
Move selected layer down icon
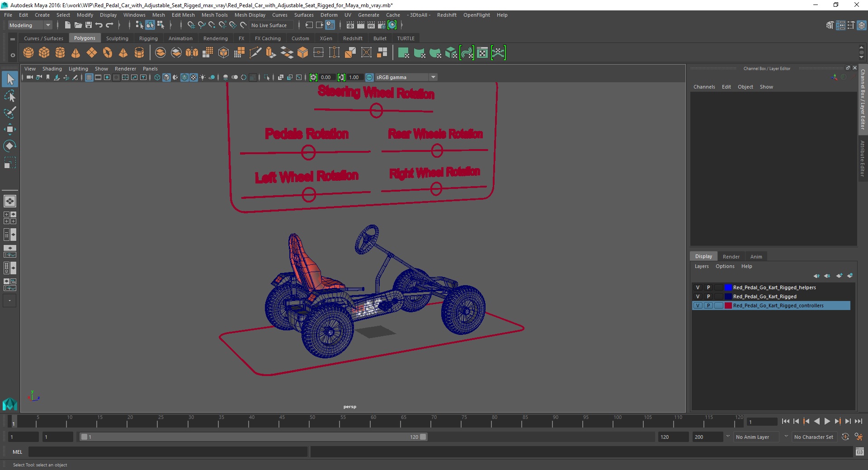(x=827, y=276)
